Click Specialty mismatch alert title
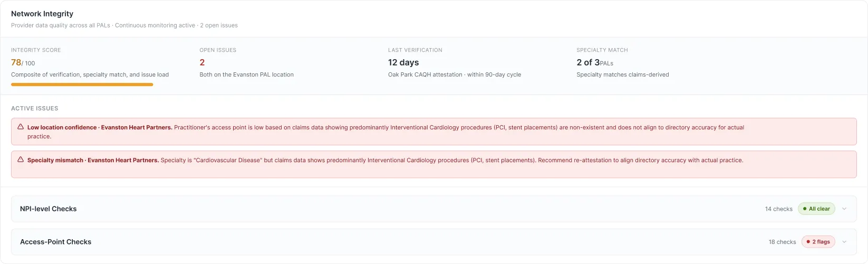Image resolution: width=868 pixels, height=264 pixels. pyautogui.click(x=93, y=160)
